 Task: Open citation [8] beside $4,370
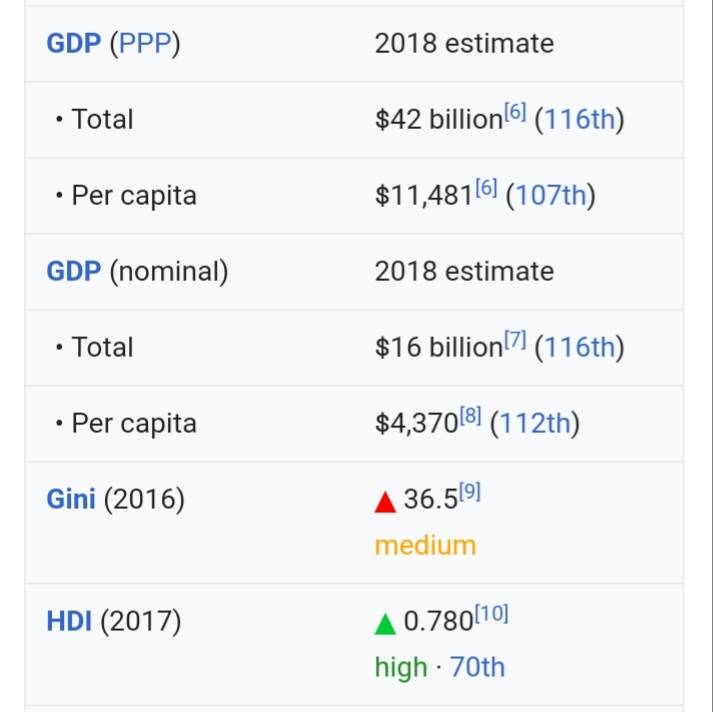470,416
